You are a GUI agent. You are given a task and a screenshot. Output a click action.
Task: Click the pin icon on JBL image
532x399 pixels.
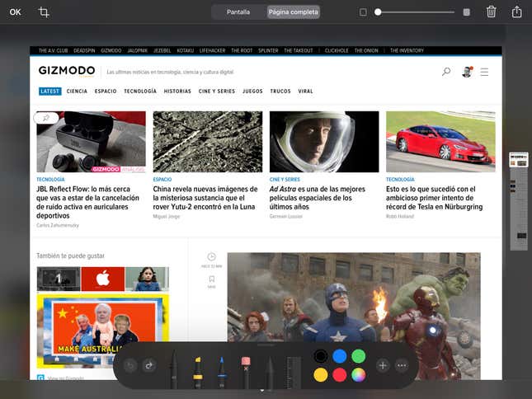46,118
